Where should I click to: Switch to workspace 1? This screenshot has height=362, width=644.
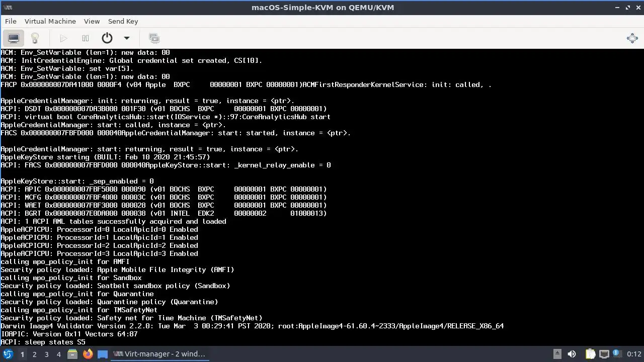point(22,354)
